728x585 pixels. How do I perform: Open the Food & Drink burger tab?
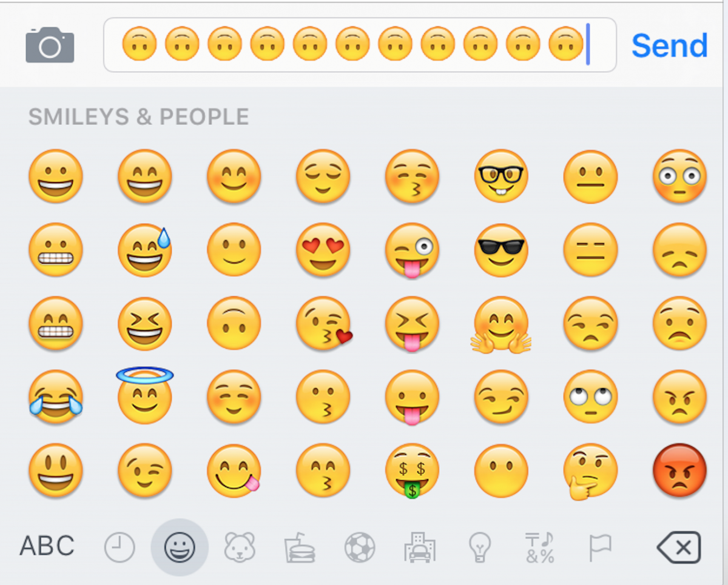coord(300,547)
